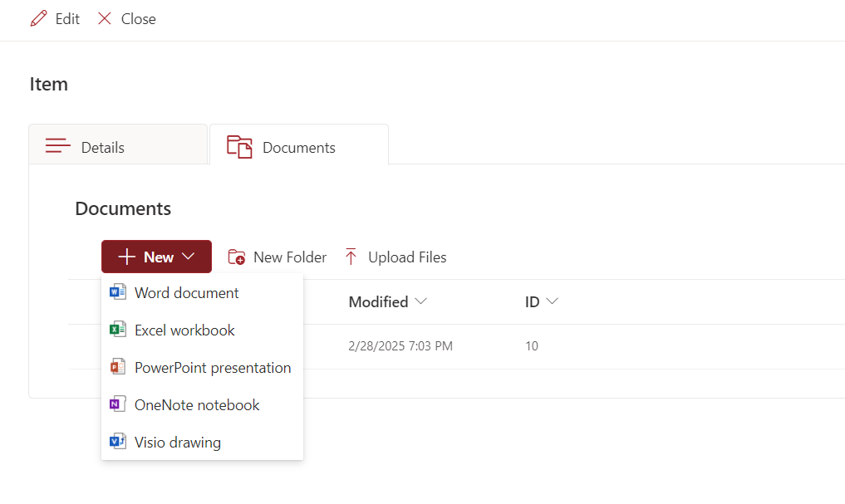Viewport: 845px width, 504px height.
Task: Click the ID column header label
Action: [533, 301]
